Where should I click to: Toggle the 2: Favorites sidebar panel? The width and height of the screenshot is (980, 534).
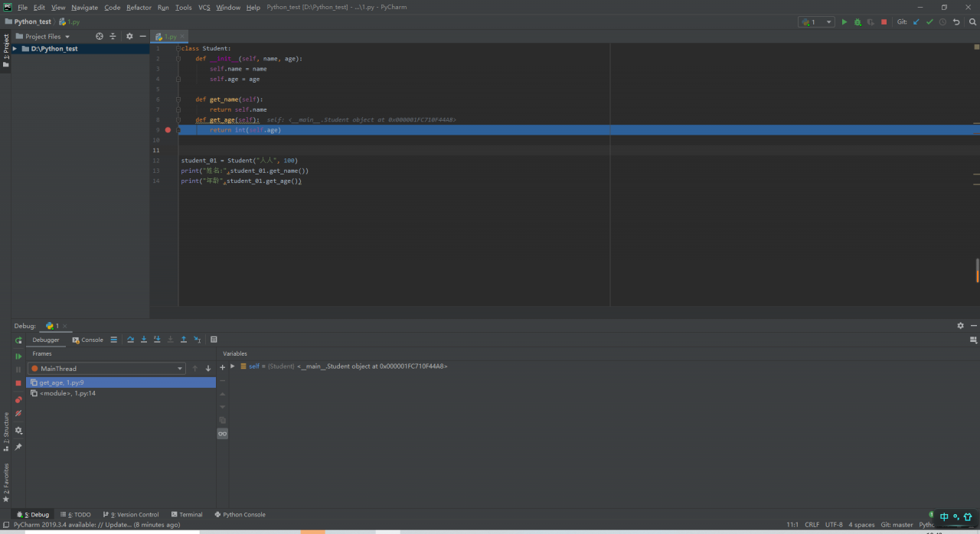(x=5, y=483)
